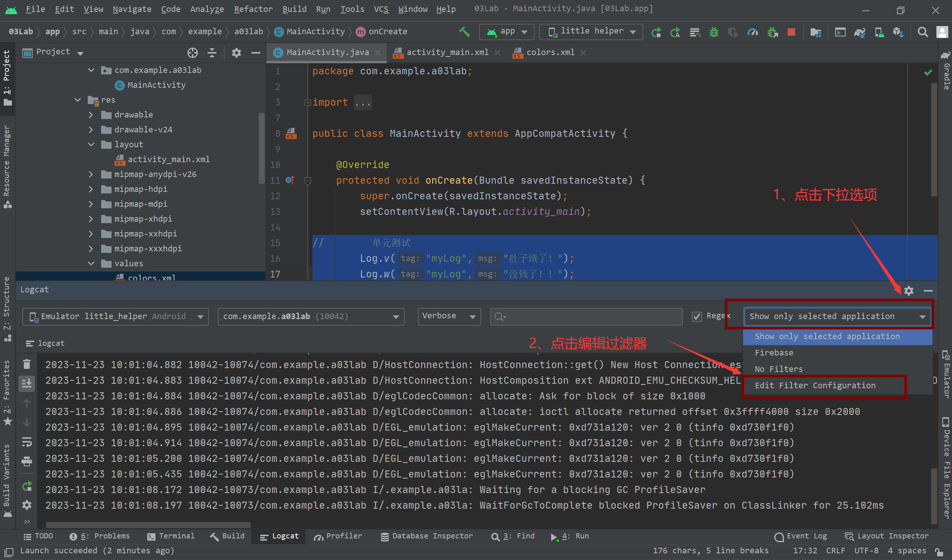Click the 6: Problems tool window button

[x=99, y=536]
